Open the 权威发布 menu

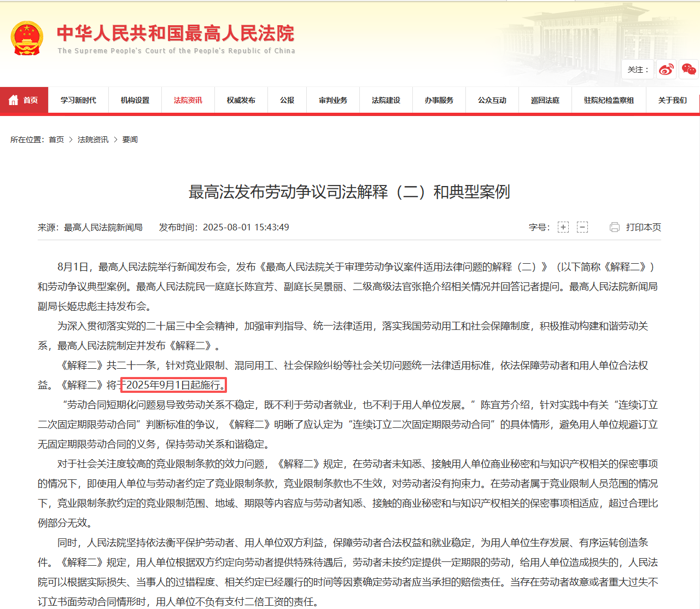(x=241, y=100)
